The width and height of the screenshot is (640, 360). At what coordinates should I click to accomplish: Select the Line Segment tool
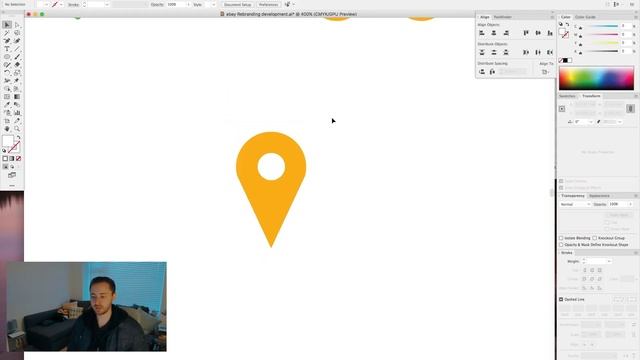tap(17, 49)
